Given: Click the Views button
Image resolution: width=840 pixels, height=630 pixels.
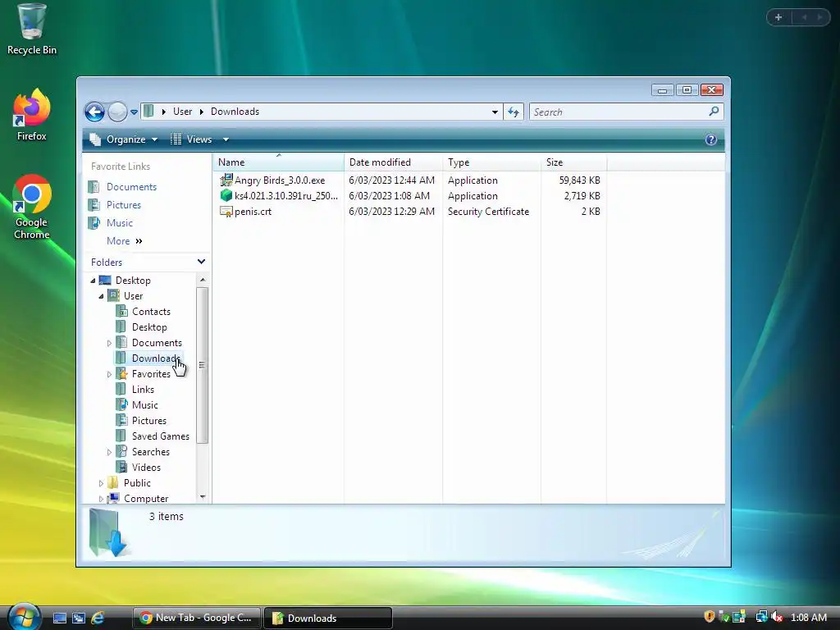Looking at the screenshot, I should (x=191, y=139).
